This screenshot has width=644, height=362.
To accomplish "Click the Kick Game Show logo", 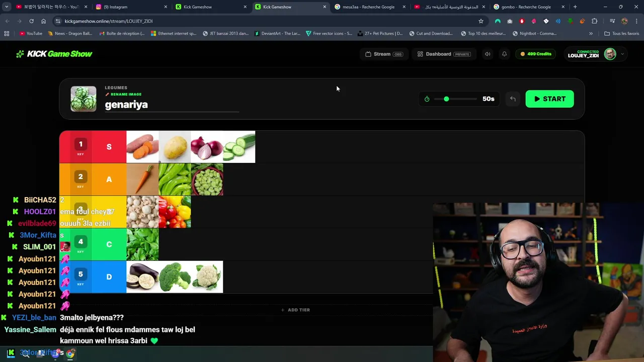I will click(x=54, y=54).
